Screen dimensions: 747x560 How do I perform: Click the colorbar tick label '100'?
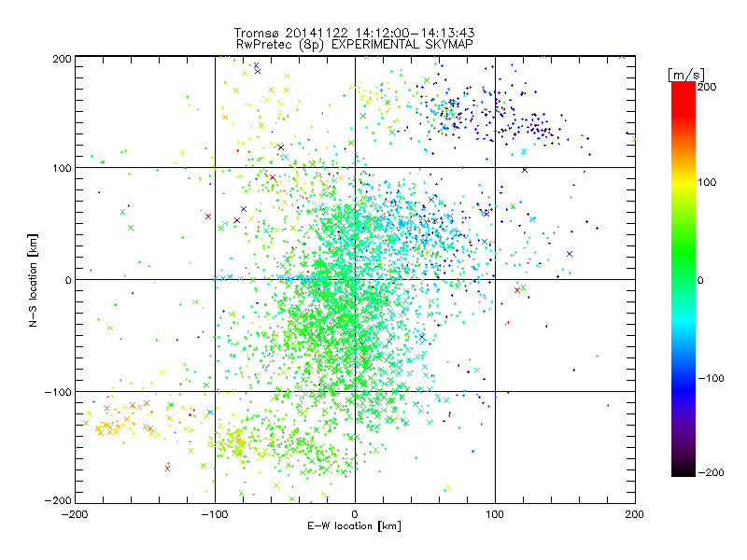707,182
